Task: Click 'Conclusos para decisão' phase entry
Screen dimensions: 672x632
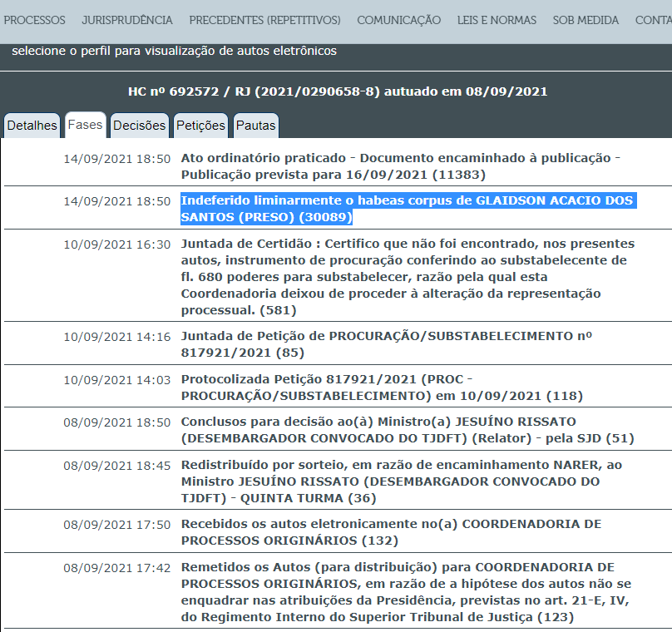Action: (x=408, y=430)
